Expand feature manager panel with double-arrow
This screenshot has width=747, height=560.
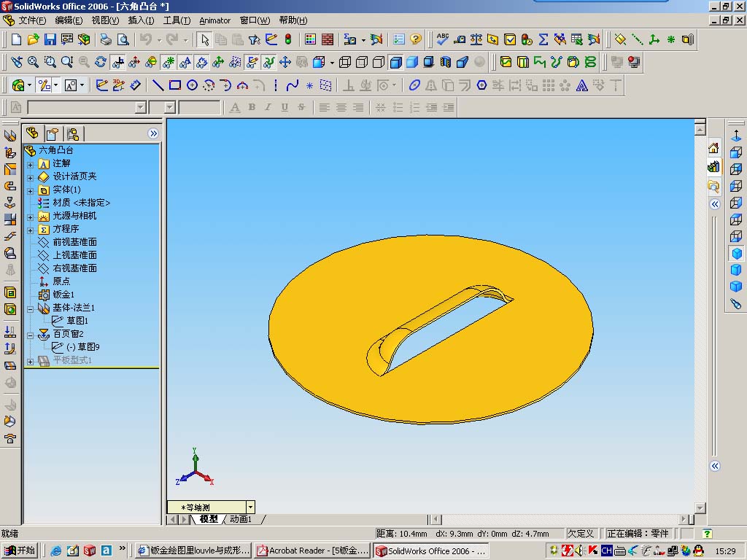[153, 133]
